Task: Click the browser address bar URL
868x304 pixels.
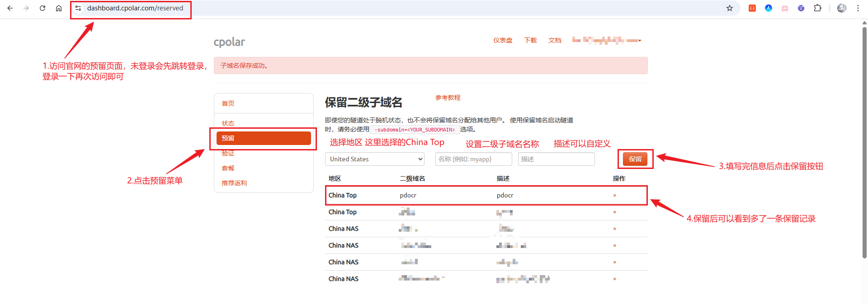Action: [135, 8]
